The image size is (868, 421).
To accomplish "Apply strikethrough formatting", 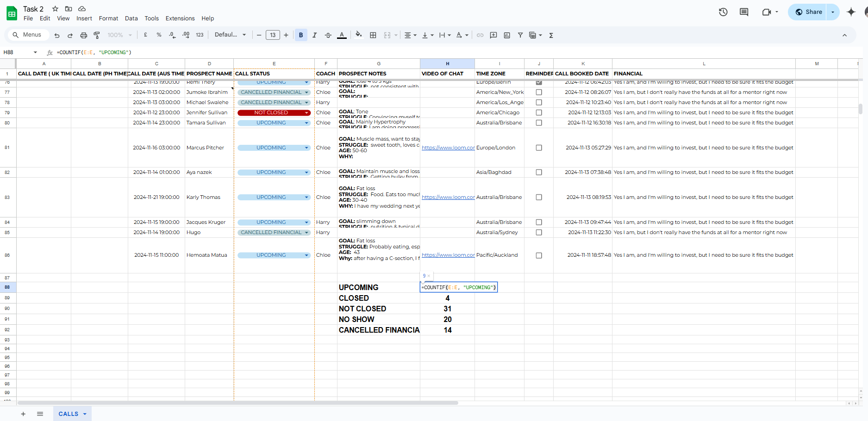I will click(328, 35).
